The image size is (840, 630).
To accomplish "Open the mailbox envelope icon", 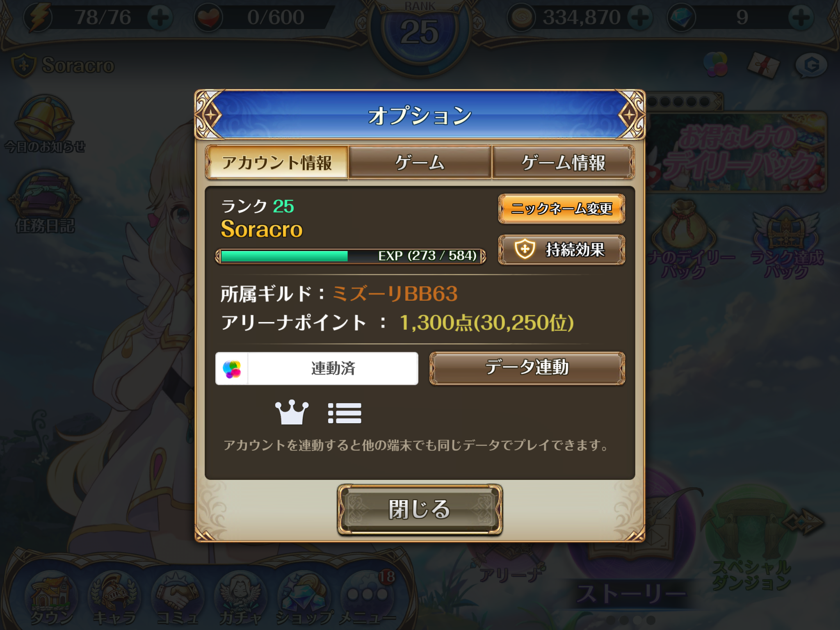I will (763, 65).
